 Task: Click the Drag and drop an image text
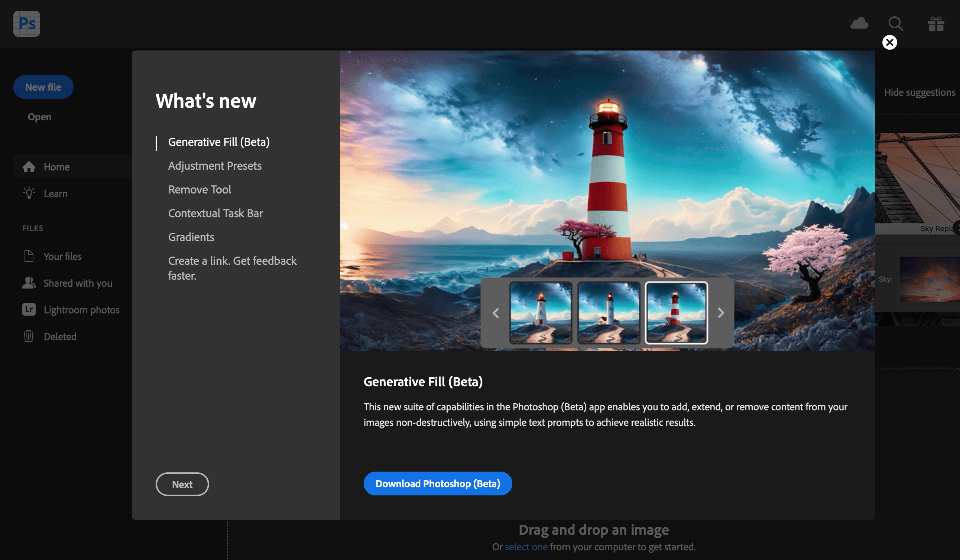coord(594,530)
